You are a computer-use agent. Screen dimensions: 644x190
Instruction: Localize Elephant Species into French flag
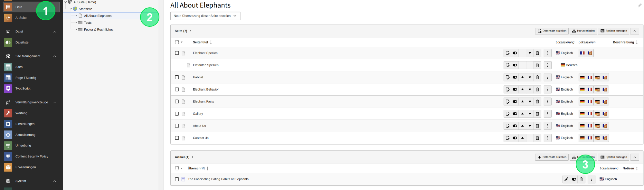(x=582, y=53)
